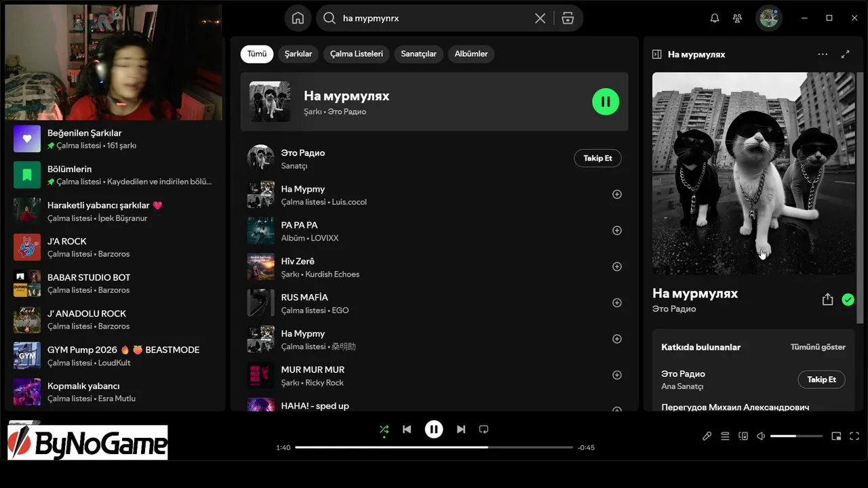
Task: Go to Spotify Home via house icon
Action: [298, 18]
